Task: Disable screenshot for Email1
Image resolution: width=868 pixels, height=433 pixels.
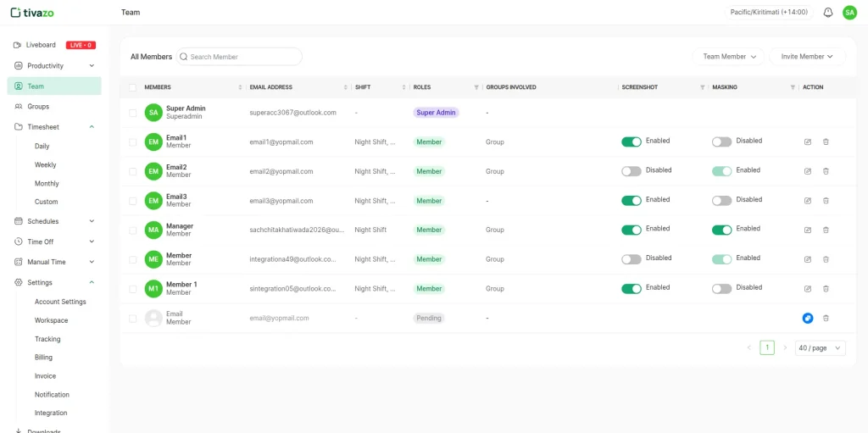Action: (631, 142)
